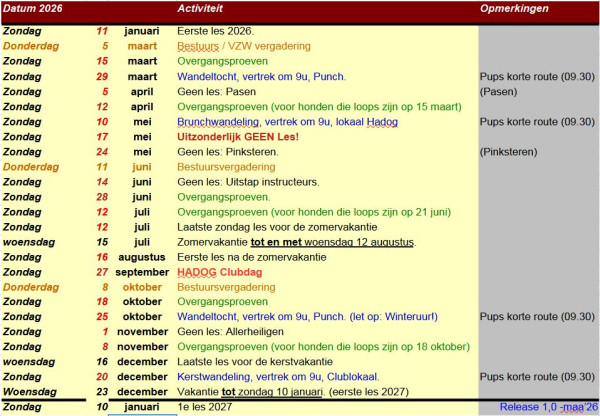This screenshot has height=416, width=600.
Task: Select 'Geen les: Allerheiligen' cell
Action: pos(230,332)
